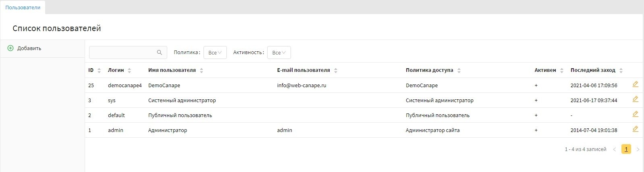Click edit icon for democanape4 user
Viewport: 644px width, 172px height.
[635, 84]
